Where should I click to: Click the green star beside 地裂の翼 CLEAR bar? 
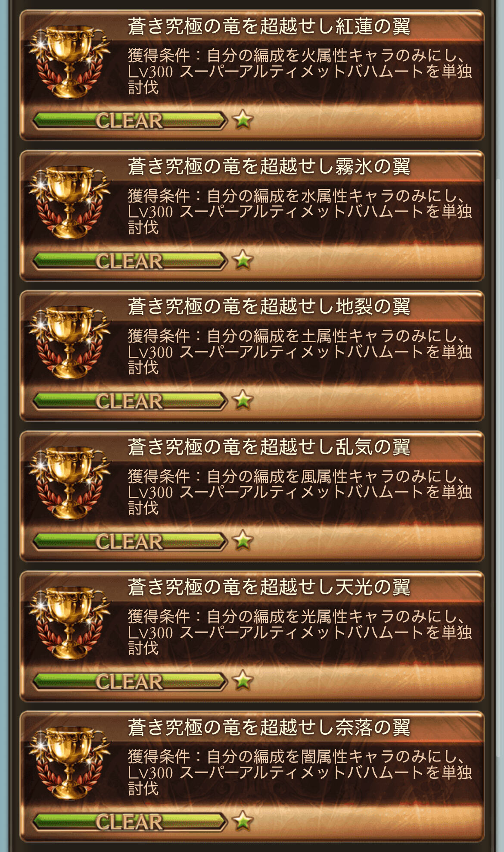pos(243,400)
